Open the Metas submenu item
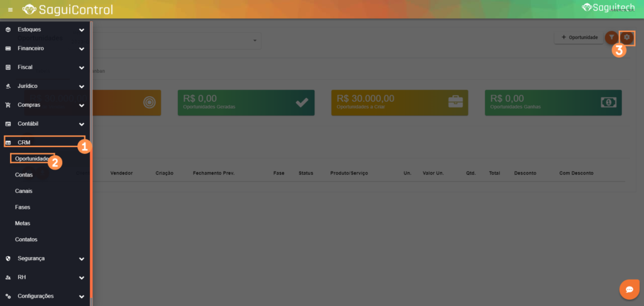The height and width of the screenshot is (306, 644). pyautogui.click(x=23, y=224)
